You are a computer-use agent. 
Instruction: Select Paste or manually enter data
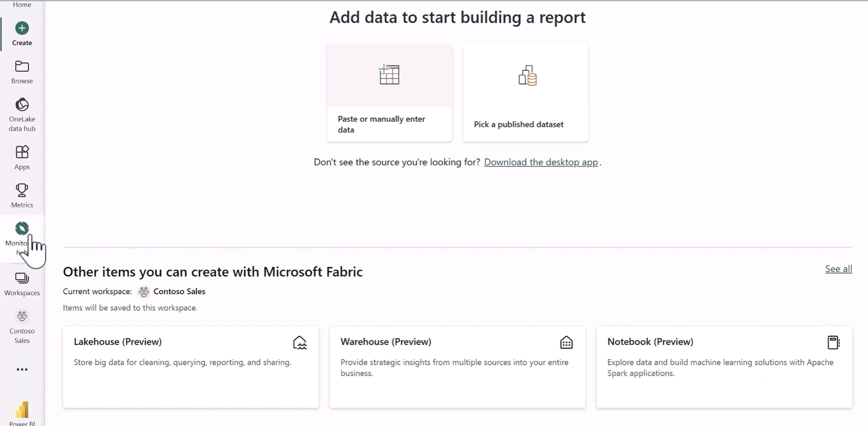point(390,93)
